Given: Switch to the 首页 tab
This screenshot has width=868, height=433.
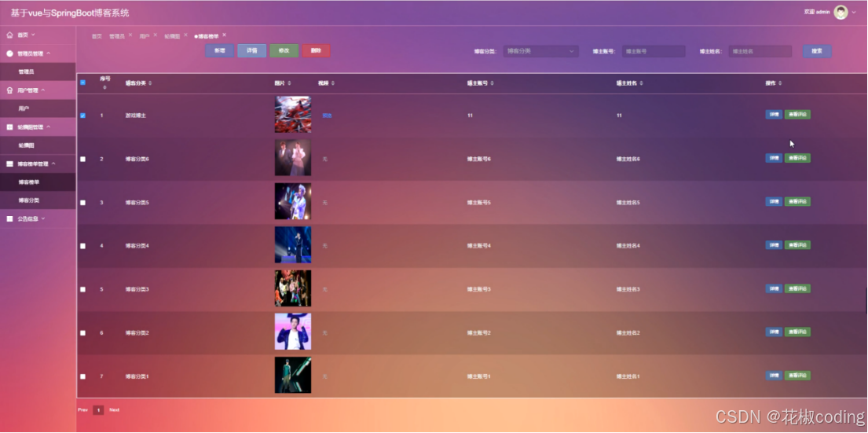Looking at the screenshot, I should tap(97, 37).
